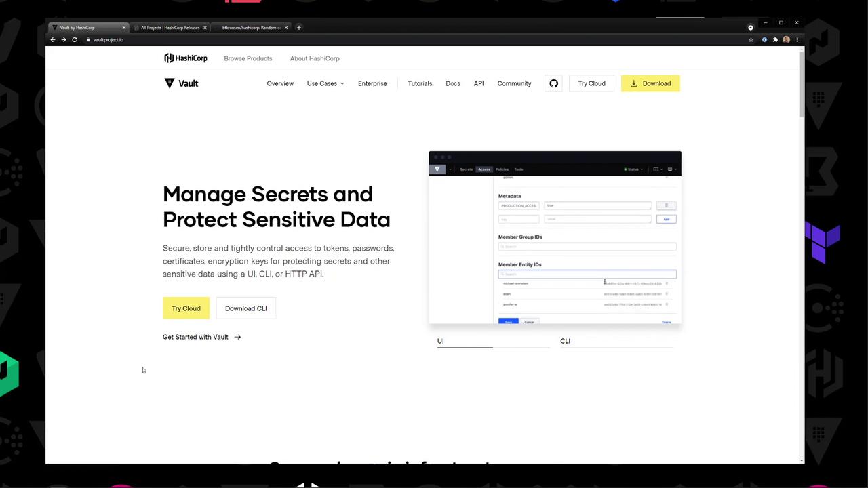Follow the Get Started with Vault link

pyautogui.click(x=201, y=337)
